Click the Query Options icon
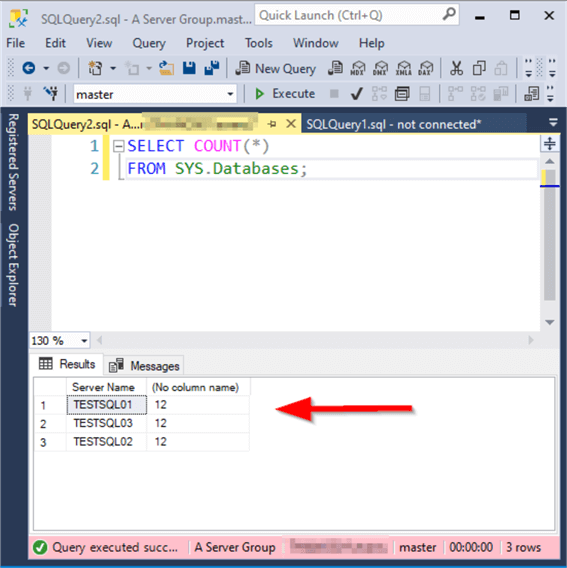 point(402,94)
